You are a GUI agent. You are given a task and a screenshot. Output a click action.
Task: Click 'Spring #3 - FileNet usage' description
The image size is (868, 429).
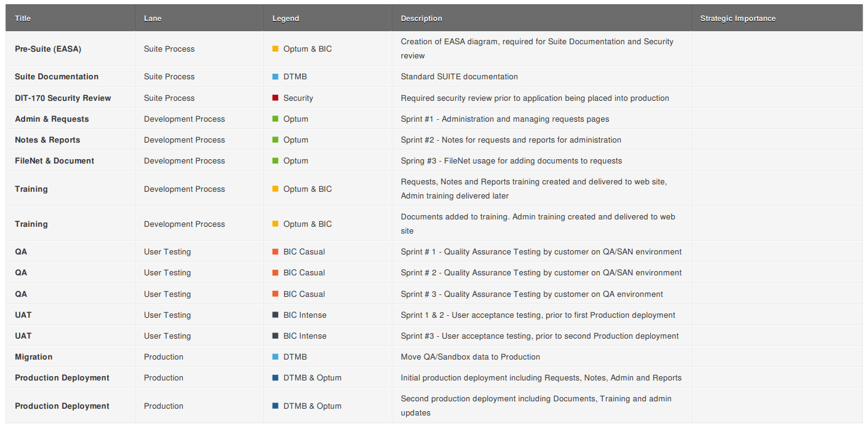tap(511, 160)
